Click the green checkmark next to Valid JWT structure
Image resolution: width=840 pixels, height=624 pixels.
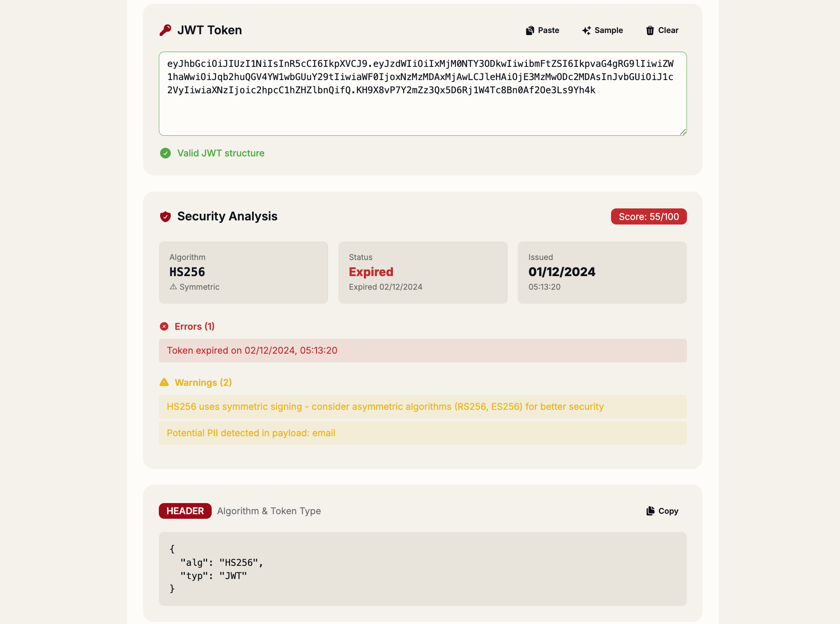click(165, 153)
